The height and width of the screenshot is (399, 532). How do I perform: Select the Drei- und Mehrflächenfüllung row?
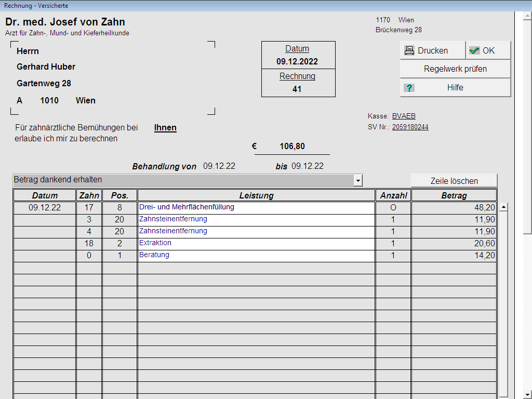[256, 207]
